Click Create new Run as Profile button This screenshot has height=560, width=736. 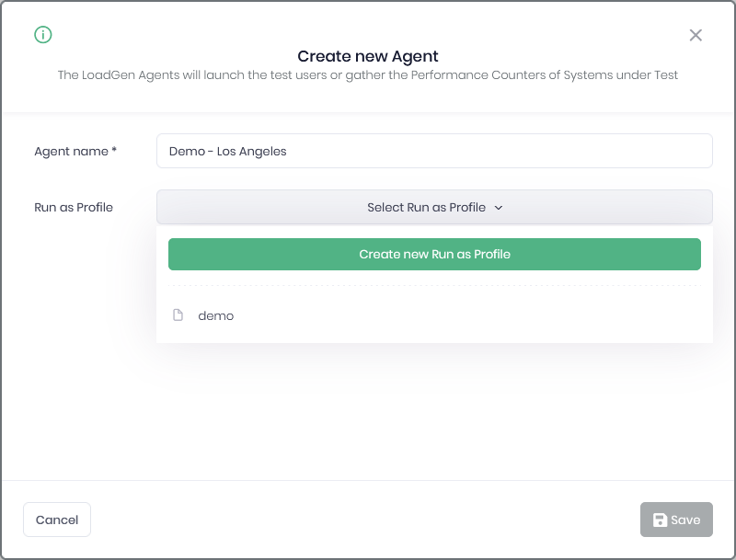click(x=434, y=254)
